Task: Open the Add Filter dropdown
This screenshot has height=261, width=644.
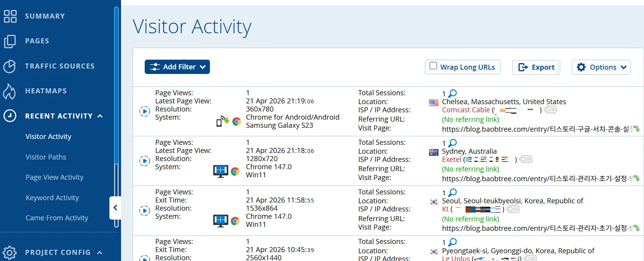Action: pyautogui.click(x=177, y=67)
